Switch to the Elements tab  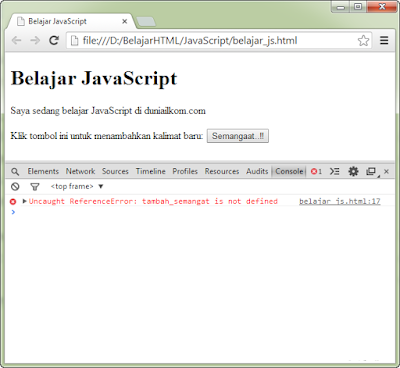coord(43,171)
